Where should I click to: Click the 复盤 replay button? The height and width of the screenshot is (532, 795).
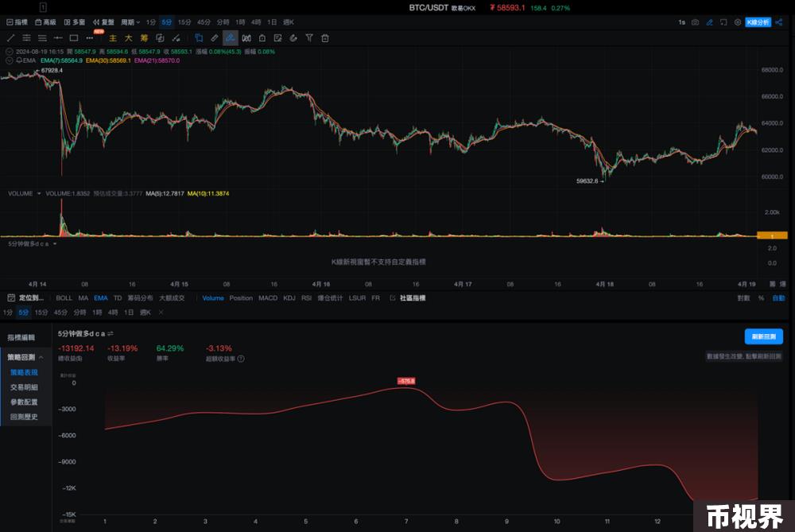coord(103,22)
